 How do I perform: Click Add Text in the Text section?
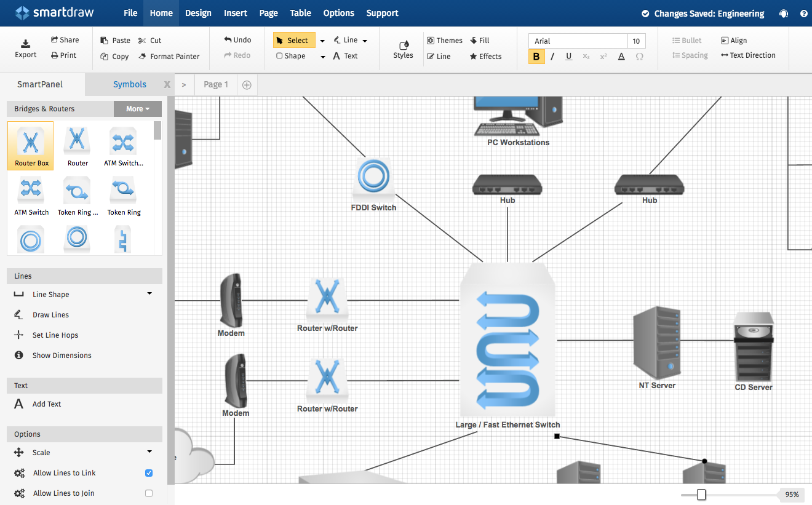(x=47, y=404)
